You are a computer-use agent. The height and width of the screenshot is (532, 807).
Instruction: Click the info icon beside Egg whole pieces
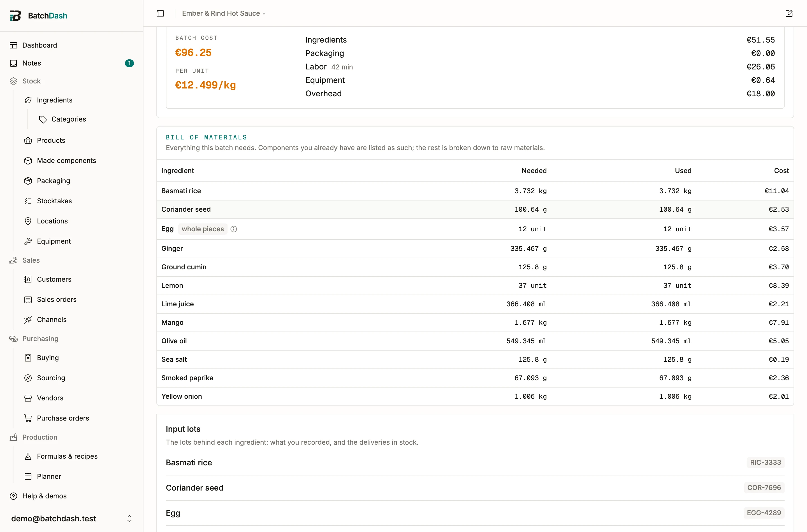click(x=234, y=229)
